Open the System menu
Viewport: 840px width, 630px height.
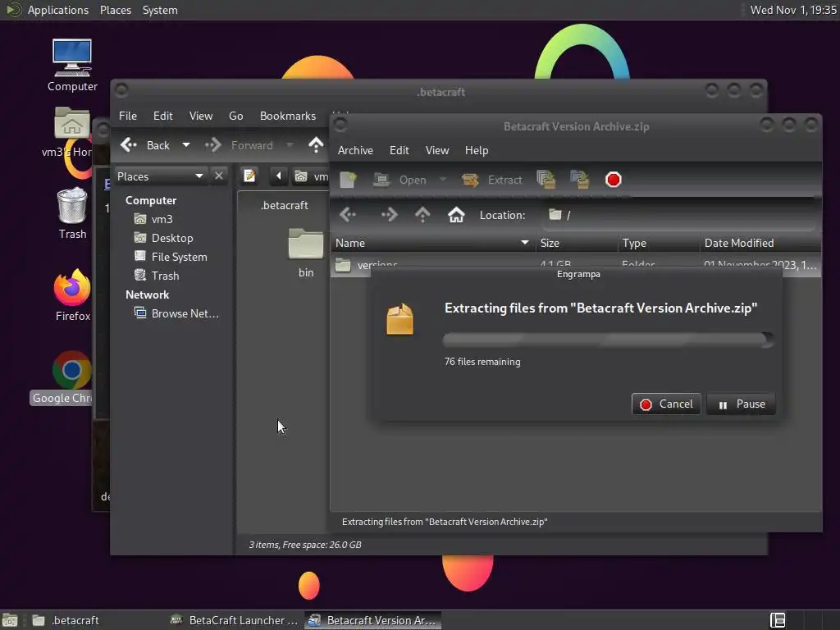(160, 10)
